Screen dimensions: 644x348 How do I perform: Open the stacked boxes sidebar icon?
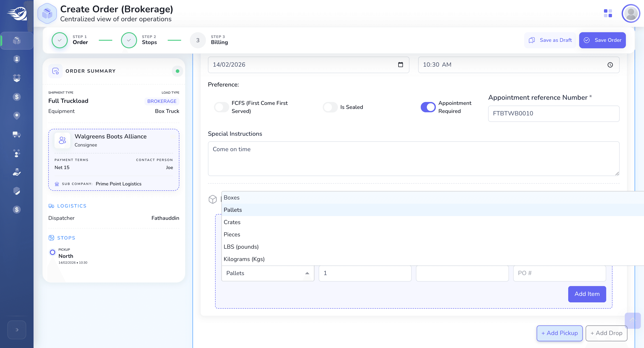coord(17,78)
